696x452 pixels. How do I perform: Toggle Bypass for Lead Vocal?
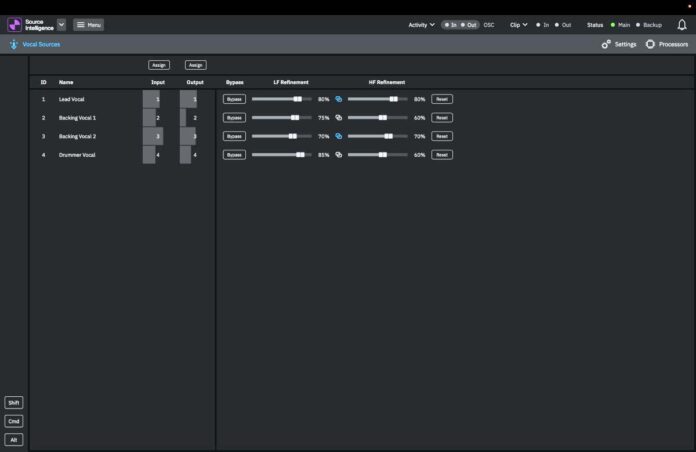pos(234,99)
